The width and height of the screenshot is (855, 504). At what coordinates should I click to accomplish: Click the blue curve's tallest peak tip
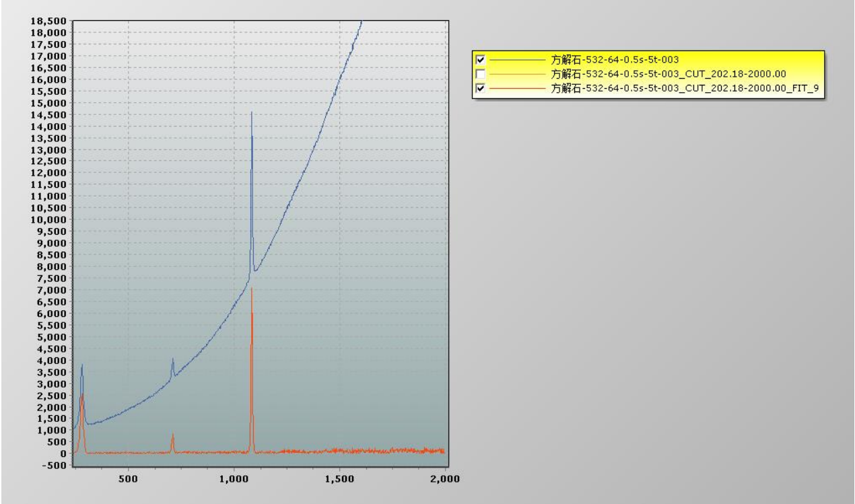pyautogui.click(x=252, y=113)
